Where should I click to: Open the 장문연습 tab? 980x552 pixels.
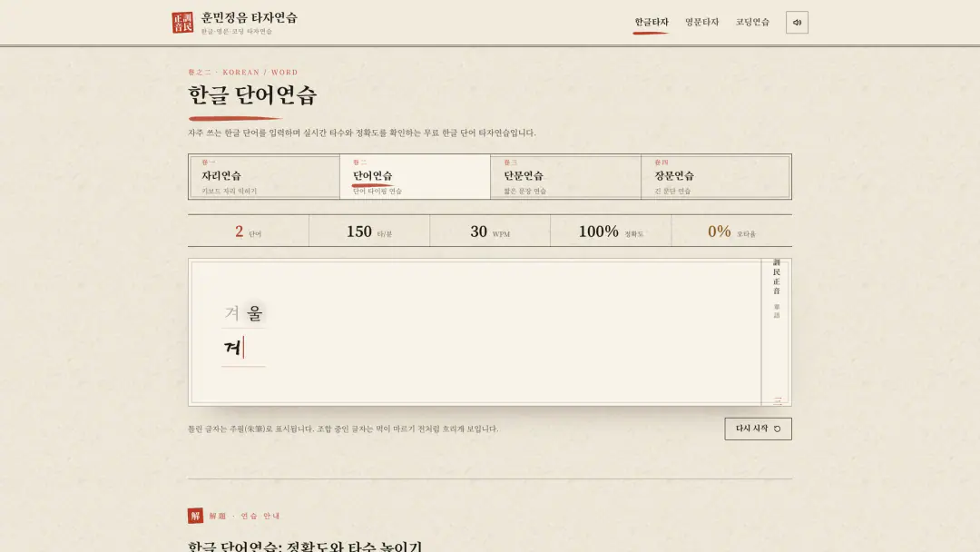(716, 177)
